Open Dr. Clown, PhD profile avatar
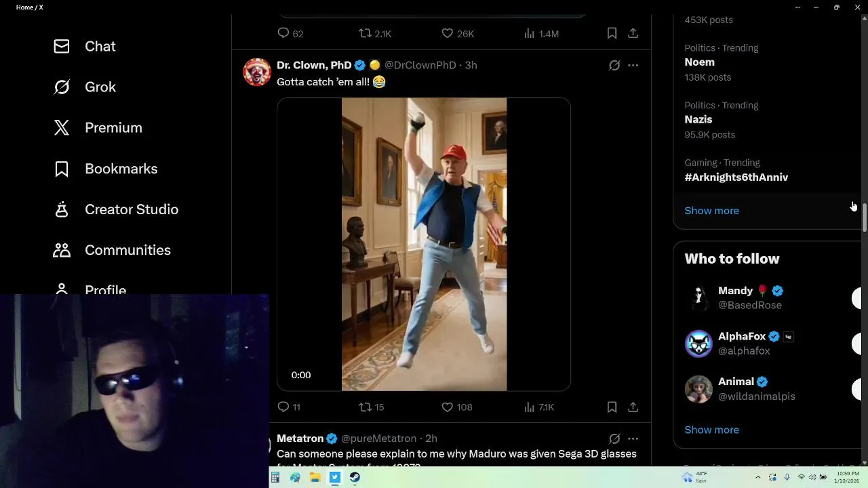Viewport: 868px width, 488px height. [257, 72]
